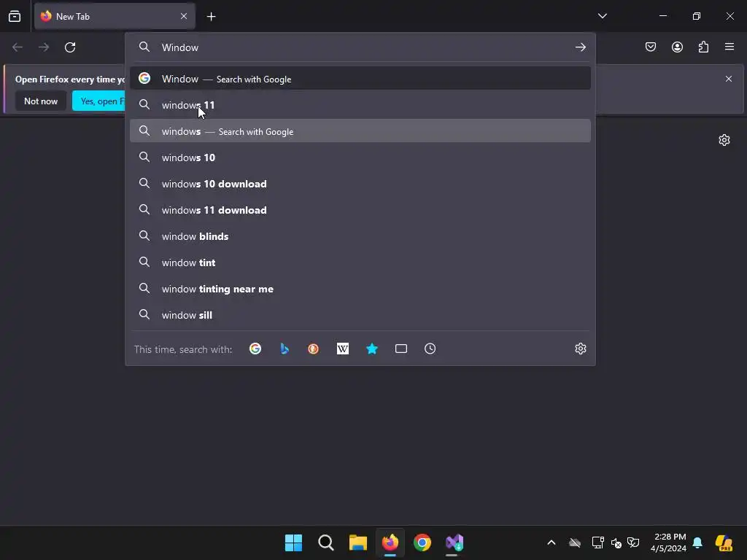Viewport: 747px width, 560px height.
Task: Dismiss the Open Firefox notification bar
Action: tap(729, 79)
